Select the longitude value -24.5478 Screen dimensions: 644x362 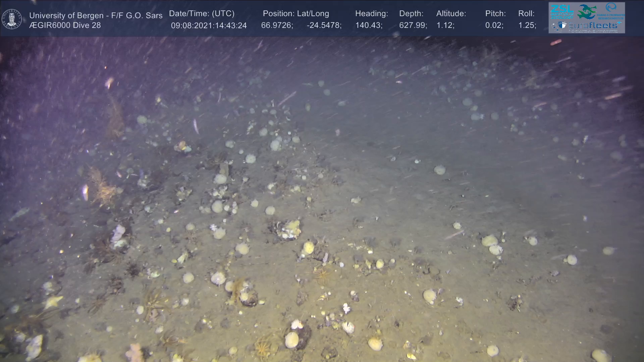pyautogui.click(x=323, y=25)
